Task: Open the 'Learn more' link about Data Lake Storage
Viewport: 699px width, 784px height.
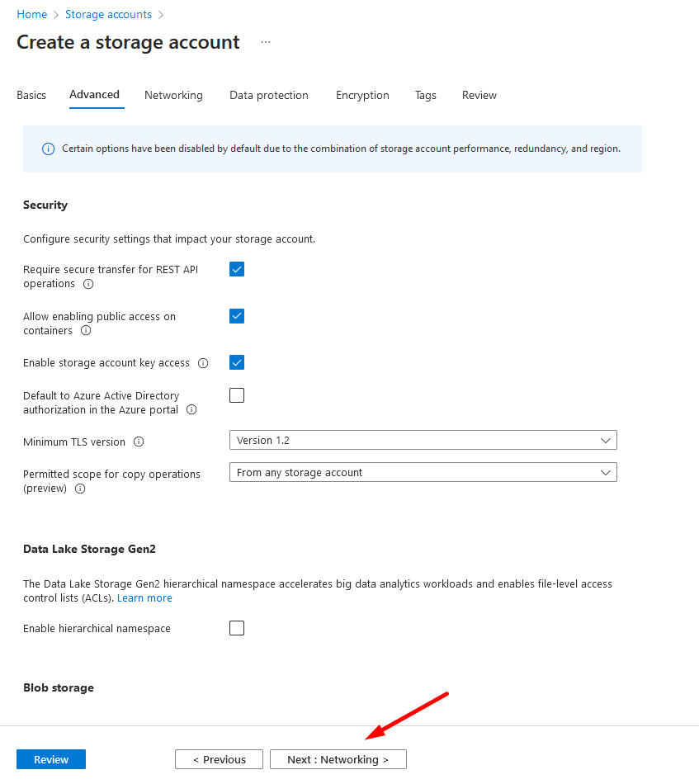Action: pos(144,597)
